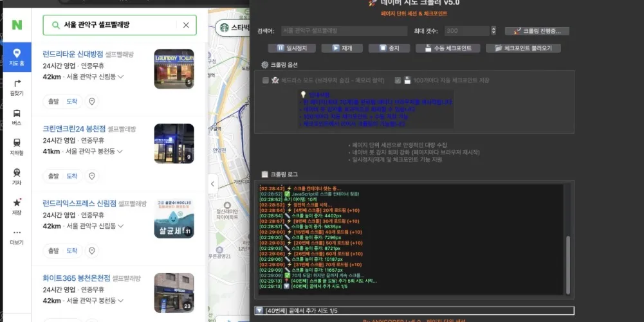Viewport: 644px width, 322px height.
Task: Open the 런드리타운 신대방점 listing
Action: click(x=73, y=54)
